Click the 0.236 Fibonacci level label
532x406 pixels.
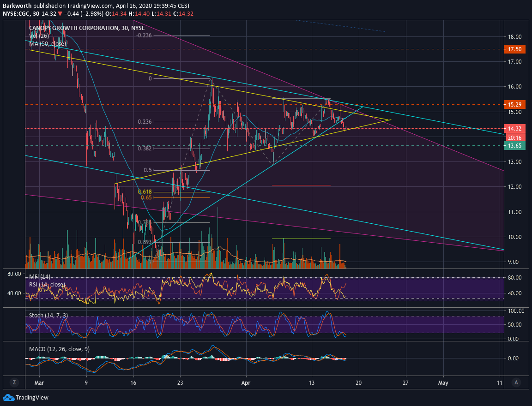[145, 122]
